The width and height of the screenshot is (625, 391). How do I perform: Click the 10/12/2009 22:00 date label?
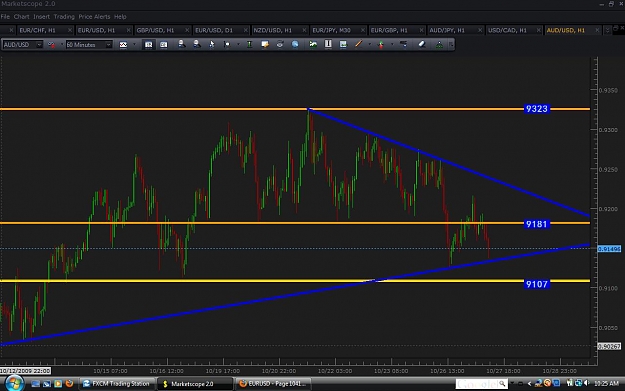pyautogui.click(x=26, y=371)
